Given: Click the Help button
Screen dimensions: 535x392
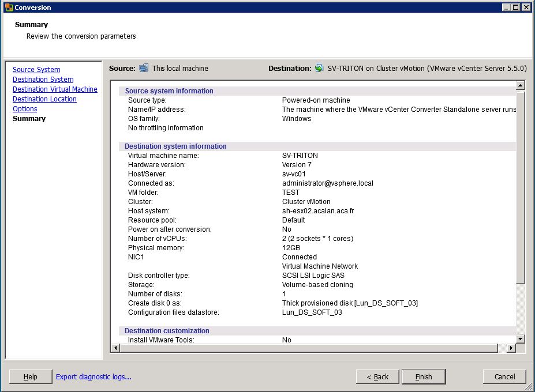Looking at the screenshot, I should (x=31, y=376).
